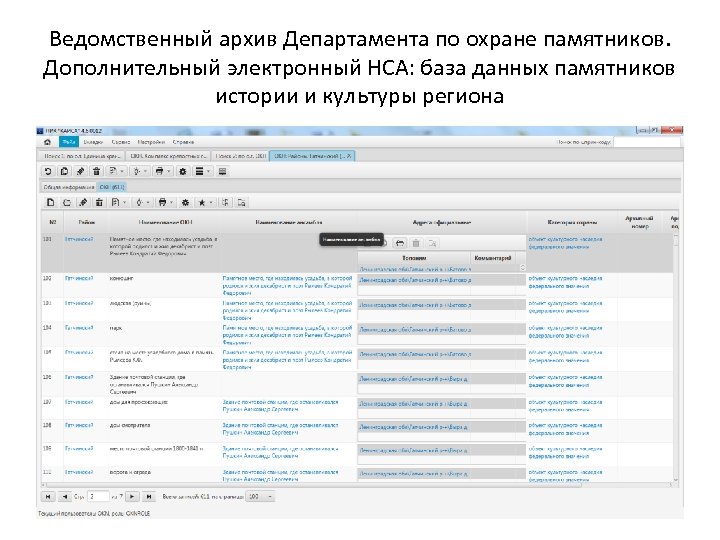
Task: Click the table layout icon in upper toolbar
Action: coord(222,172)
